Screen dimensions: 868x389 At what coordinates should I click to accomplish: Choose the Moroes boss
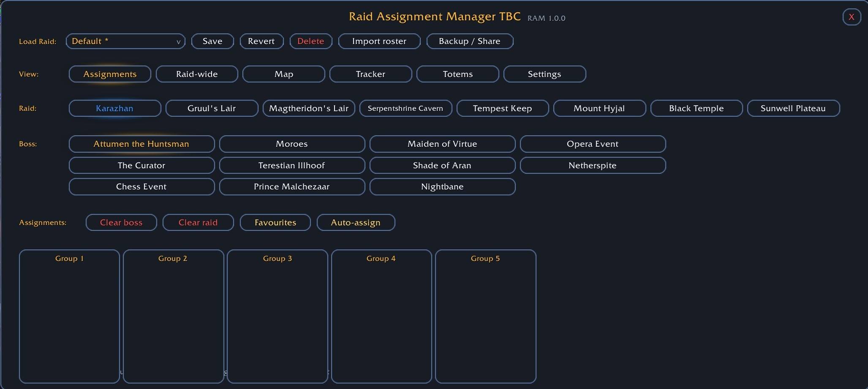pos(292,144)
